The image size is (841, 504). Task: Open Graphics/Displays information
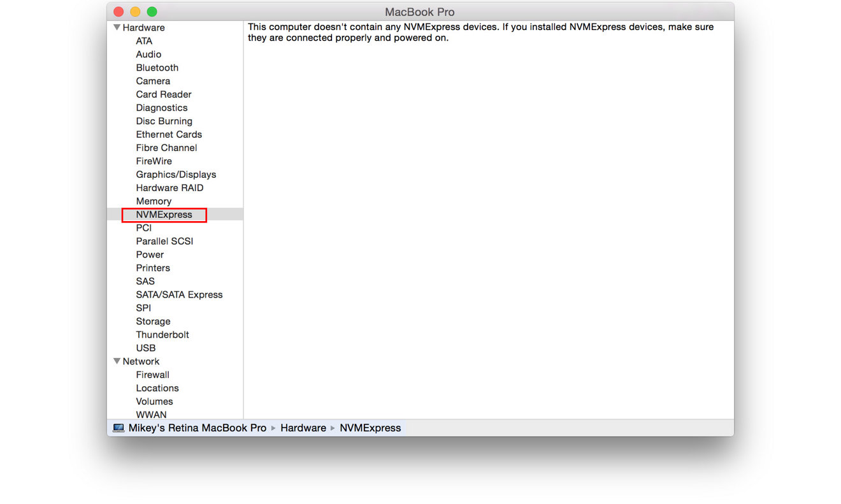pyautogui.click(x=176, y=175)
